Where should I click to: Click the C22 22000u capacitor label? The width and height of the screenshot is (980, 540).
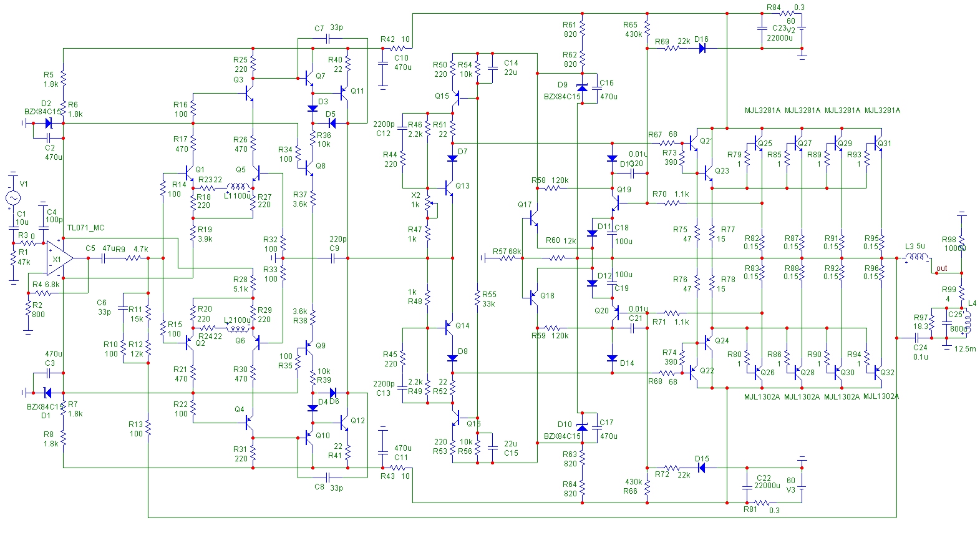click(x=767, y=482)
